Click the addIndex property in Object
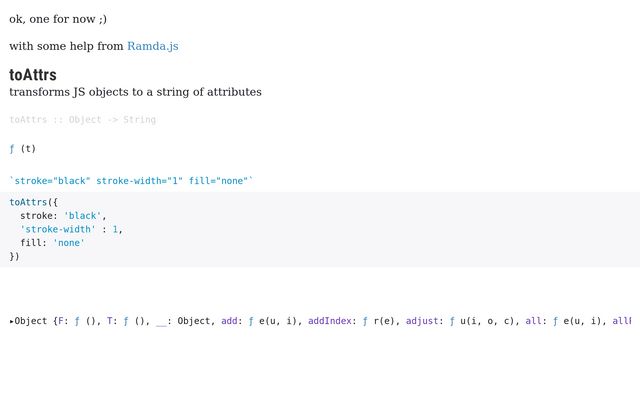 coord(329,321)
